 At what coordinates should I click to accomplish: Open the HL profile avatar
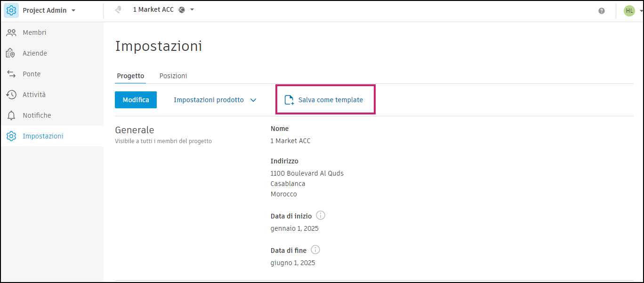629,10
